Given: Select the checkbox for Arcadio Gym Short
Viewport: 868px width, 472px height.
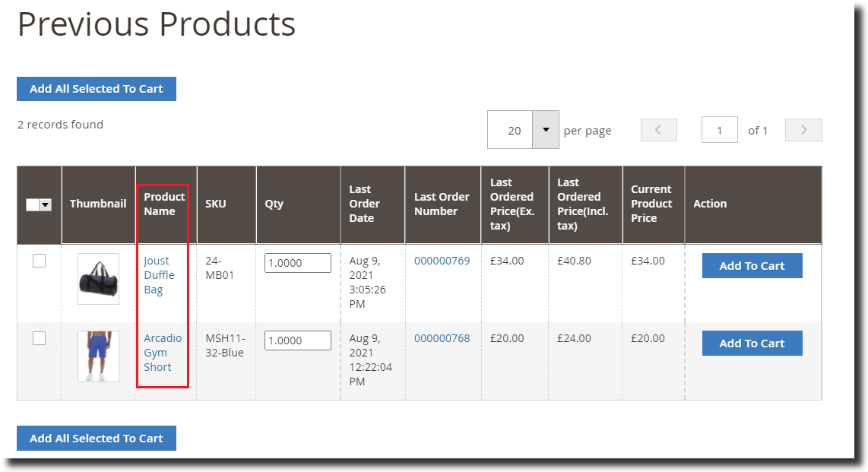Looking at the screenshot, I should [39, 337].
